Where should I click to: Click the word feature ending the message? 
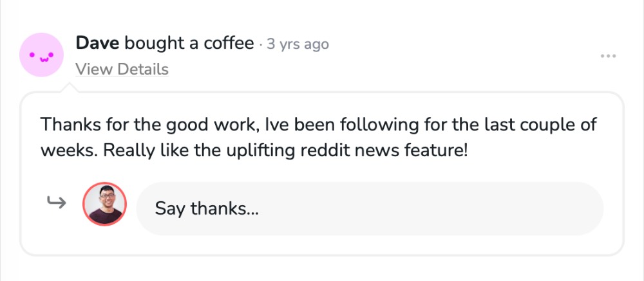click(433, 150)
